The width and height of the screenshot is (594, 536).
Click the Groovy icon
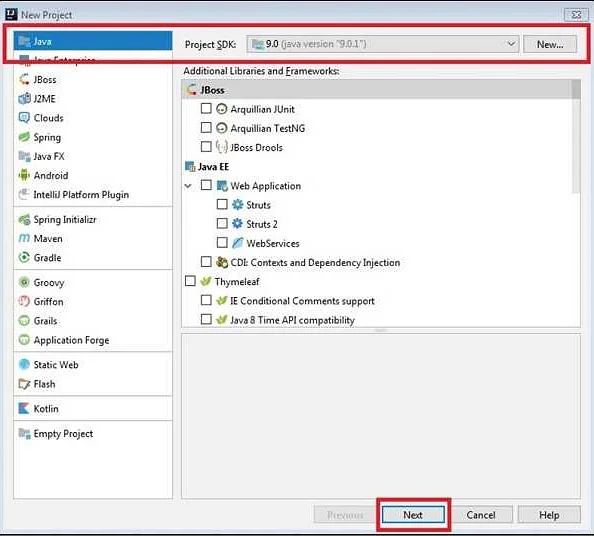click(x=24, y=282)
